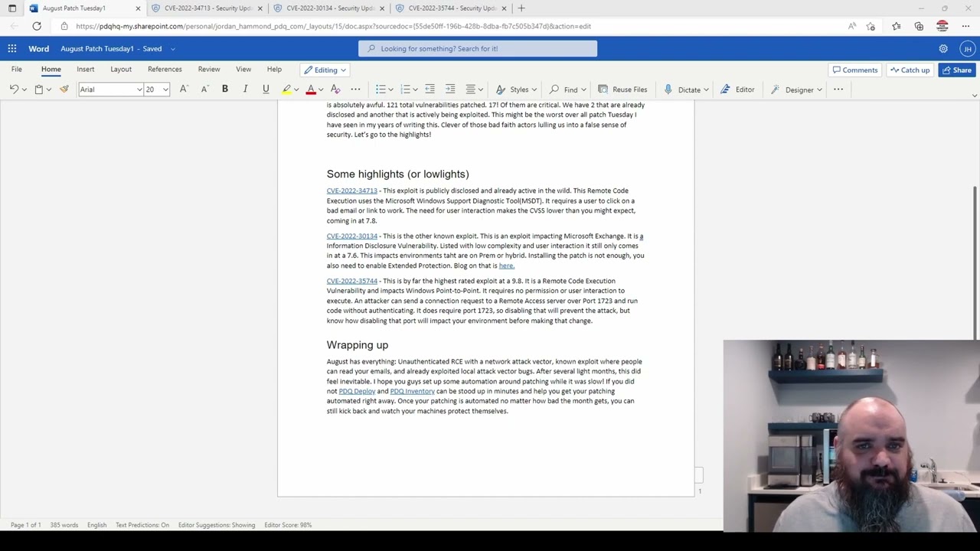Expand the font name dropdown showing Arial

coord(139,90)
